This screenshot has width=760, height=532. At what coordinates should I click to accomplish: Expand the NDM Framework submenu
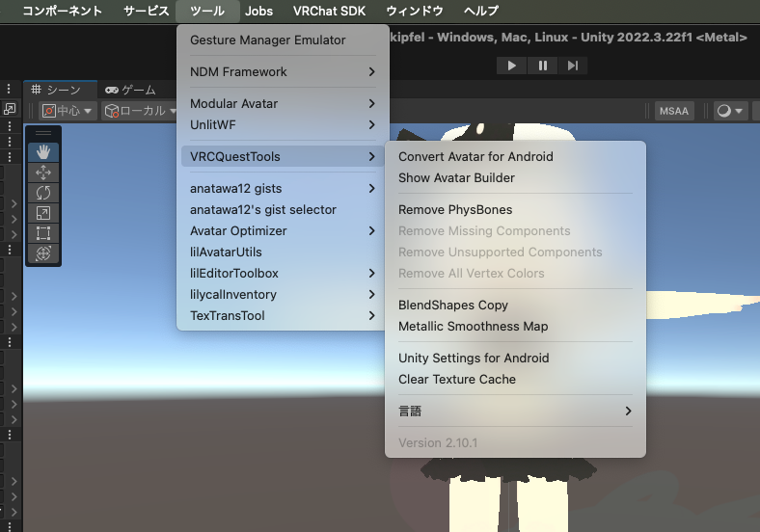point(283,71)
